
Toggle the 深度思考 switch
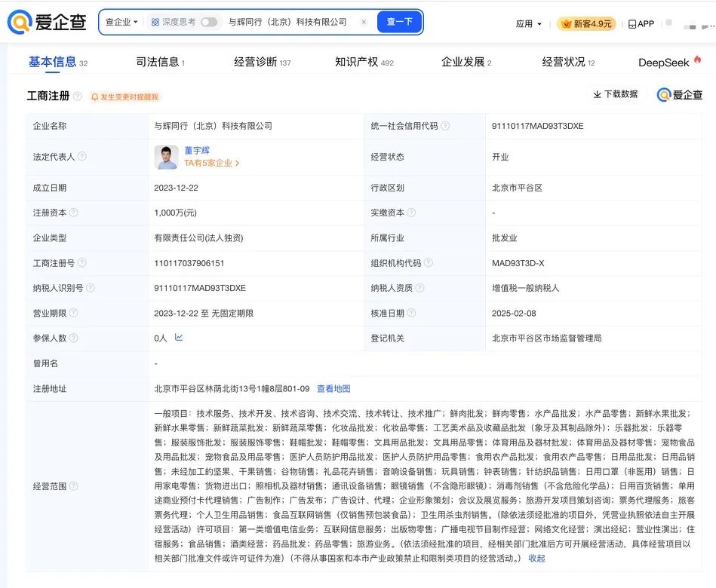209,22
